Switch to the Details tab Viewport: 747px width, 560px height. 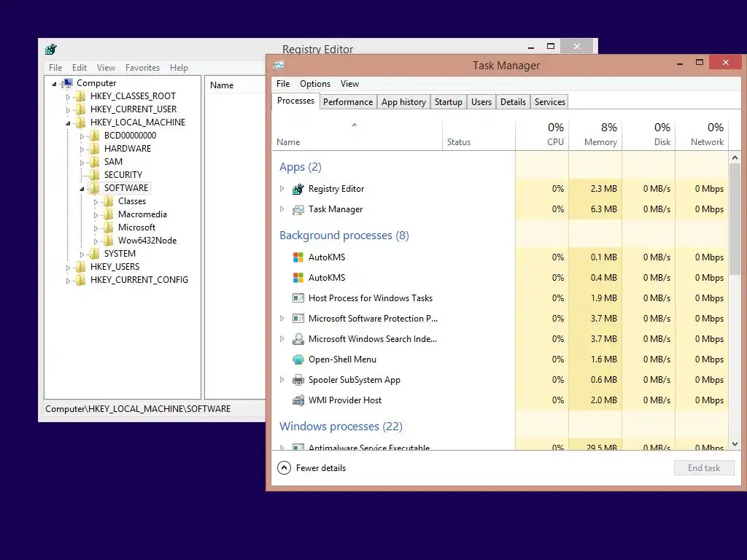coord(513,102)
